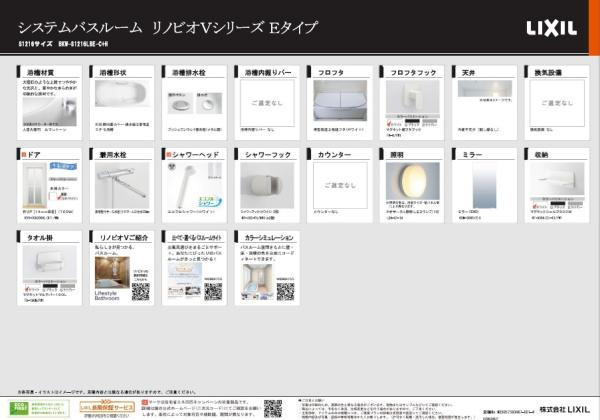This screenshot has height=420, width=600.
Task: Click the ご設定なし box in 換気設備 card
Action: pos(557,103)
